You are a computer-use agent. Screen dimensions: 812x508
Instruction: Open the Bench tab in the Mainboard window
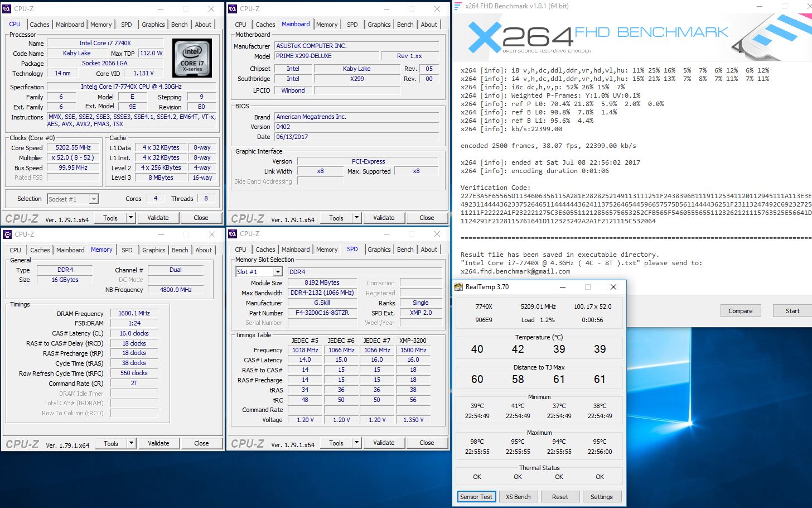click(405, 25)
